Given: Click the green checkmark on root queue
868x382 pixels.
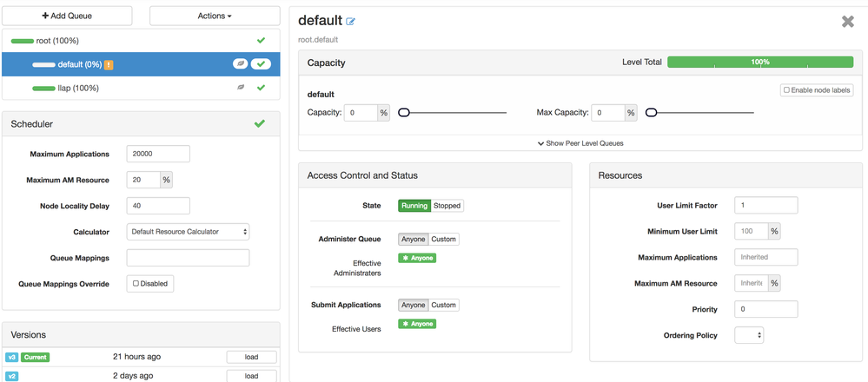Looking at the screenshot, I should click(x=261, y=41).
